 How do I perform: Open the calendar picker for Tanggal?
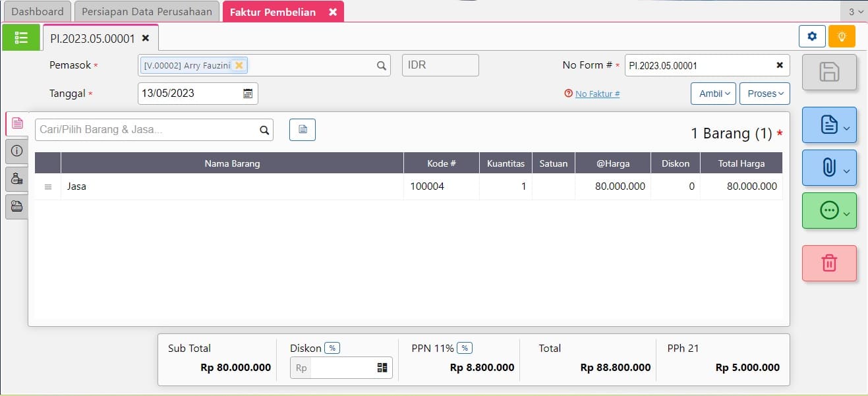[x=248, y=94]
